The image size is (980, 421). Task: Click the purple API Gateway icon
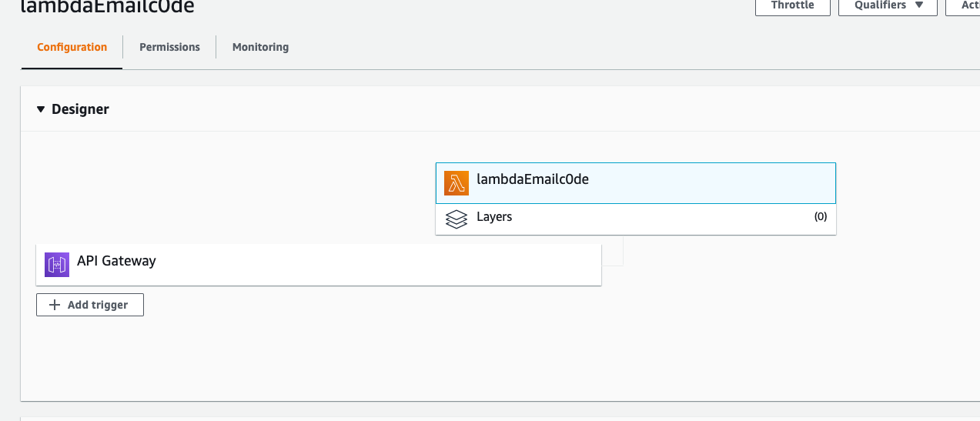[57, 264]
